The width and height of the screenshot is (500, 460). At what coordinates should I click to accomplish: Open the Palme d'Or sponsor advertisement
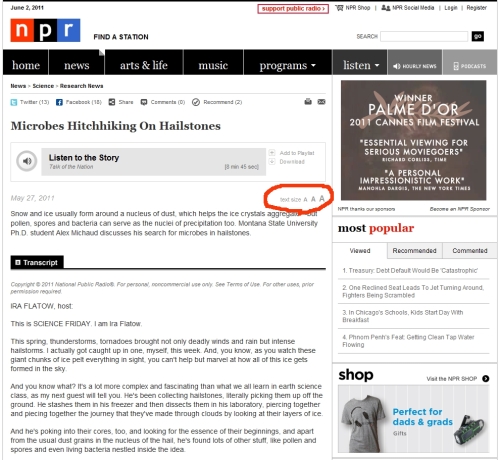click(413, 140)
